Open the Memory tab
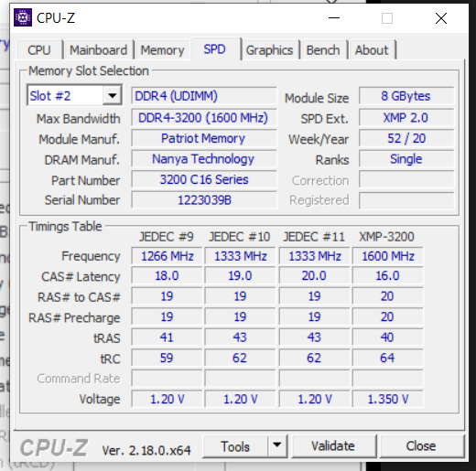The width and height of the screenshot is (476, 471). pos(162,50)
